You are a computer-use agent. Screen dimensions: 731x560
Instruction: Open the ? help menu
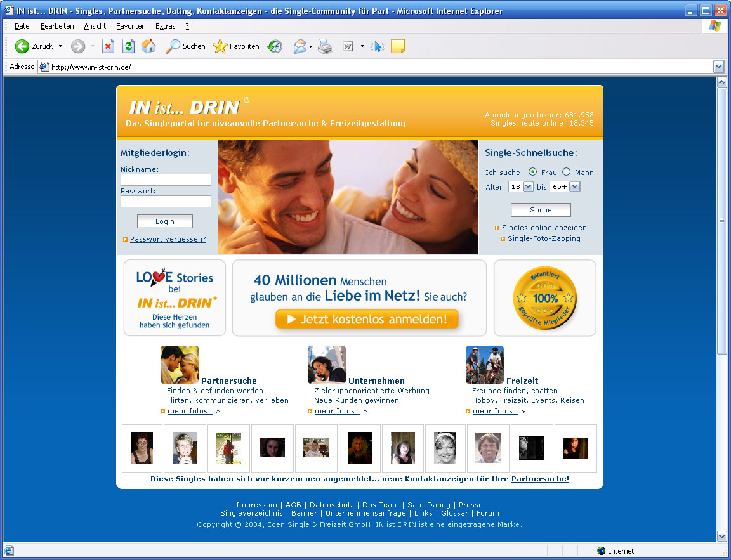[187, 26]
